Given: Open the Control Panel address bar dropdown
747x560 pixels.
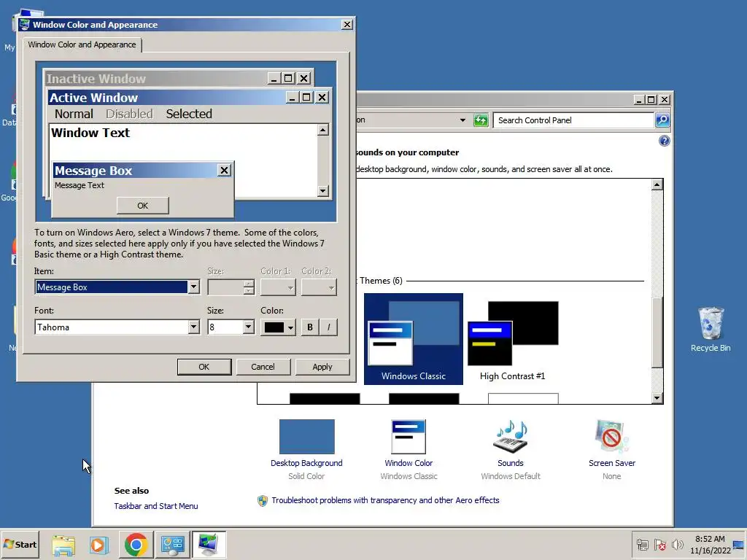Looking at the screenshot, I should pyautogui.click(x=462, y=120).
